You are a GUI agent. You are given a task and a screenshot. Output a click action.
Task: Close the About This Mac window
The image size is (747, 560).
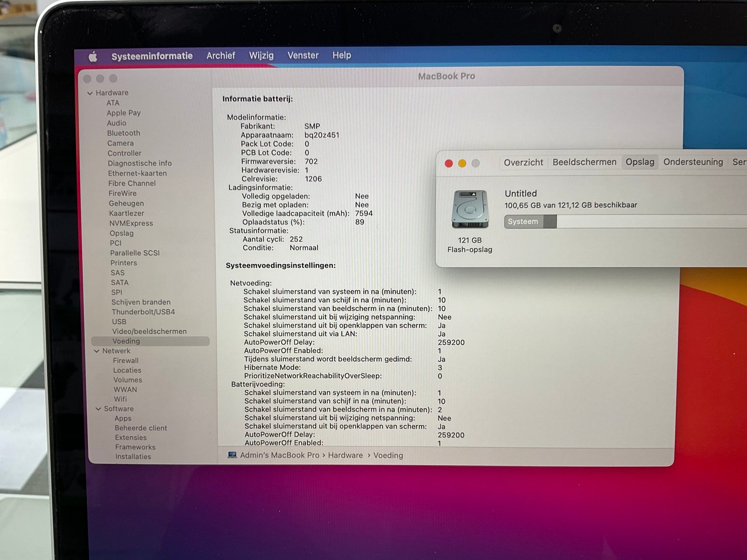[x=449, y=163]
